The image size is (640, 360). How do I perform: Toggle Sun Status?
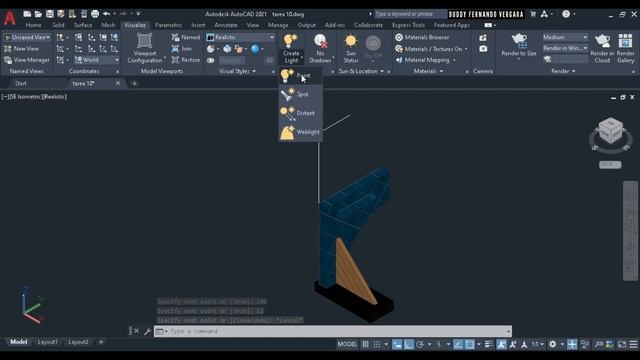point(351,49)
